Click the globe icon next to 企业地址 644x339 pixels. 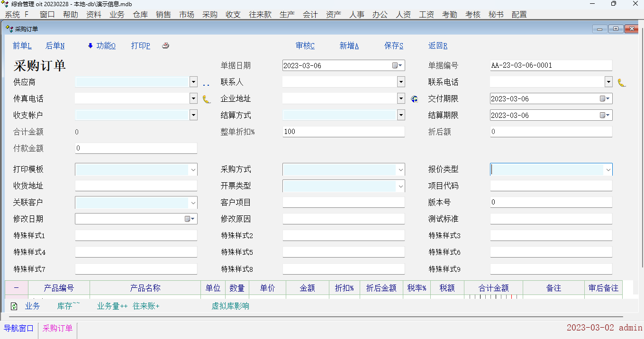coord(414,99)
